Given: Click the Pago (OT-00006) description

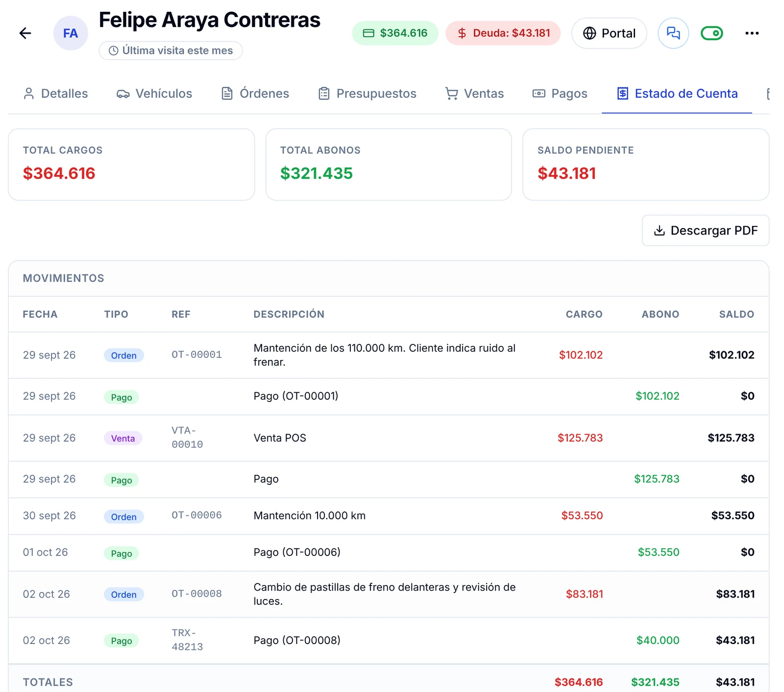Looking at the screenshot, I should [297, 552].
